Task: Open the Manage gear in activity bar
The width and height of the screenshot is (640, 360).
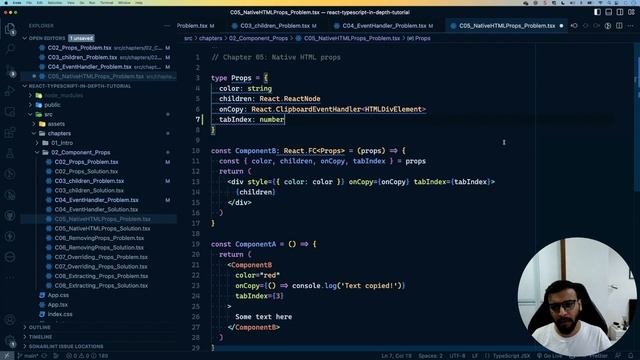Action: [x=10, y=340]
